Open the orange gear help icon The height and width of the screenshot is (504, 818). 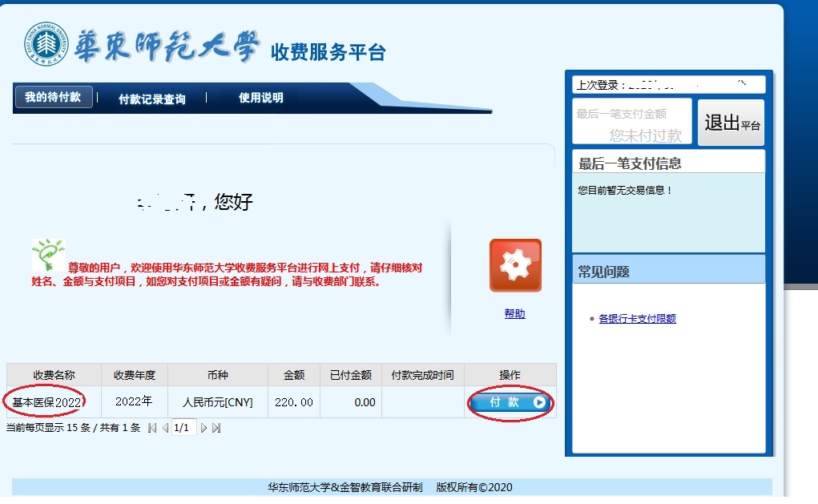tap(515, 265)
